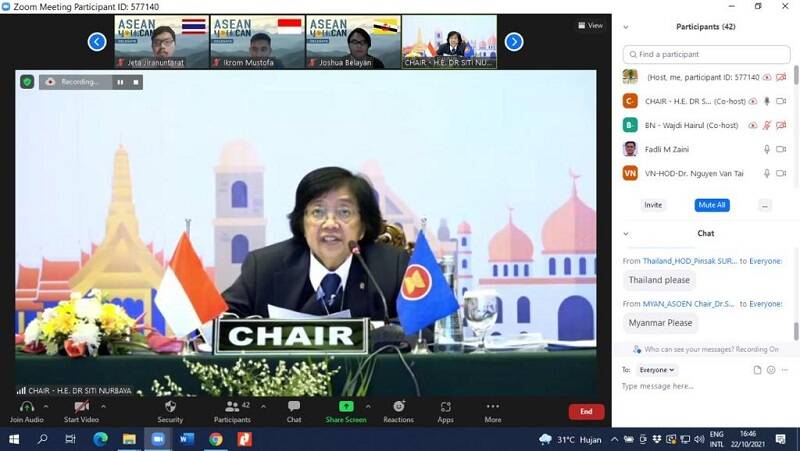Open the Security options in meeting toolbar

click(170, 410)
